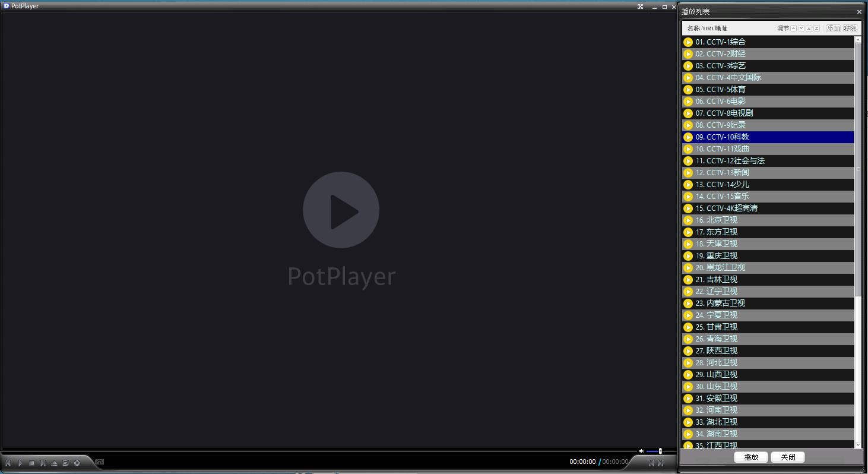This screenshot has height=474, width=868.
Task: Click play icon of 14. CCTV-15音乐
Action: [x=688, y=197]
